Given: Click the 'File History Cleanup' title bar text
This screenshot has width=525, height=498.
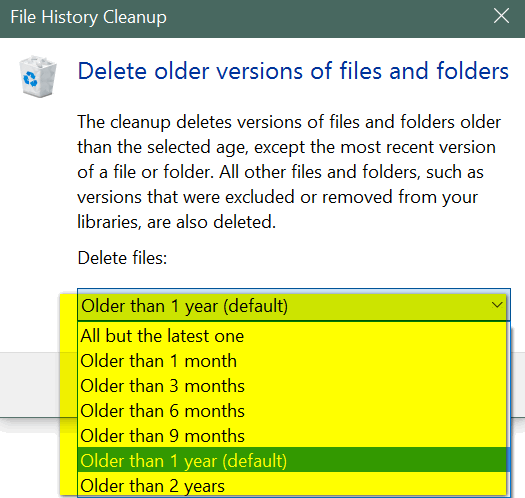Looking at the screenshot, I should point(88,17).
